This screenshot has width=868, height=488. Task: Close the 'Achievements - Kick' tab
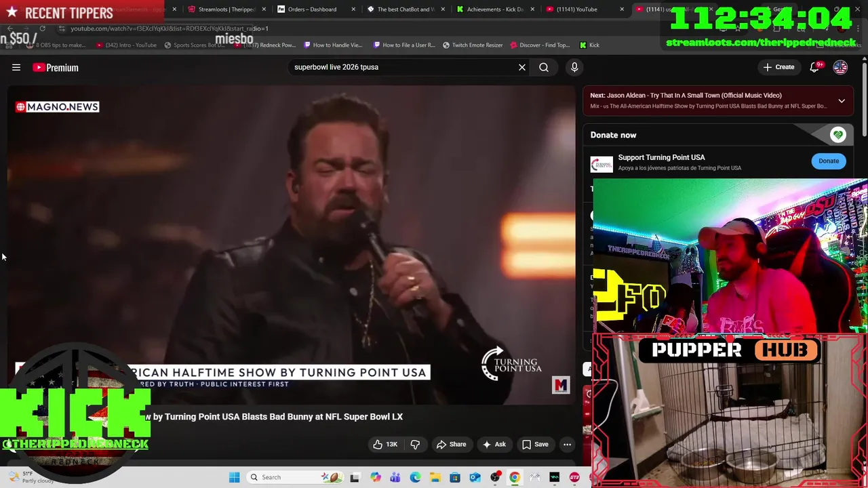532,9
